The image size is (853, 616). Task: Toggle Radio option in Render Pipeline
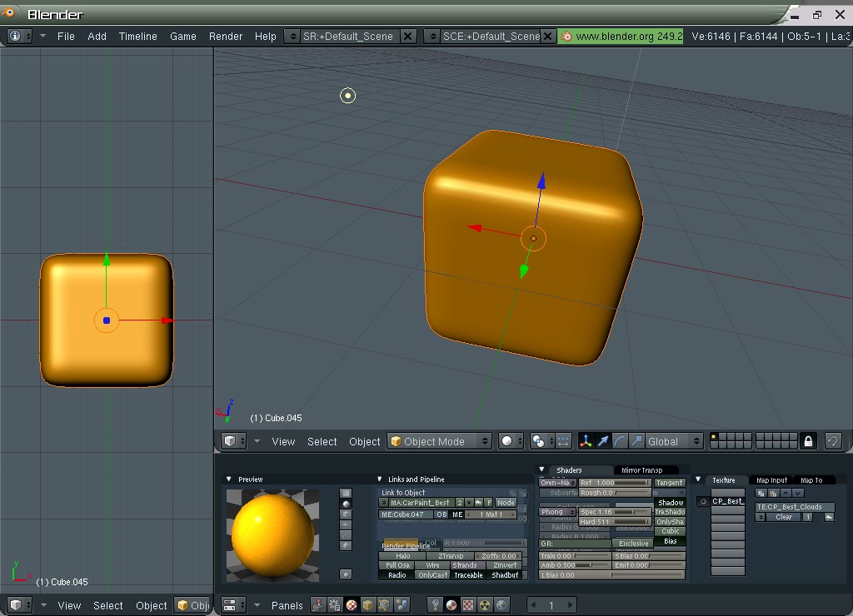(x=397, y=574)
